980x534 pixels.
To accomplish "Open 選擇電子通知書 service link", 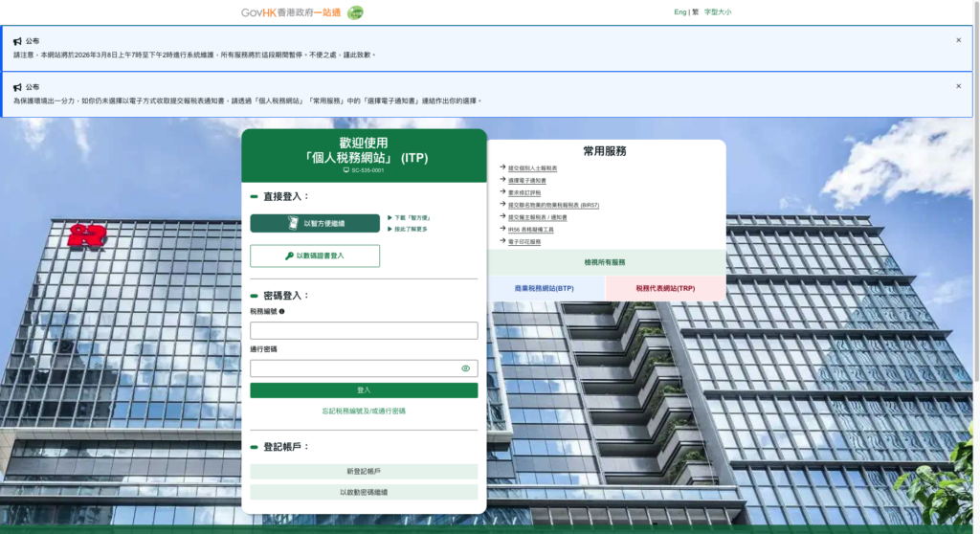I will pos(527,181).
